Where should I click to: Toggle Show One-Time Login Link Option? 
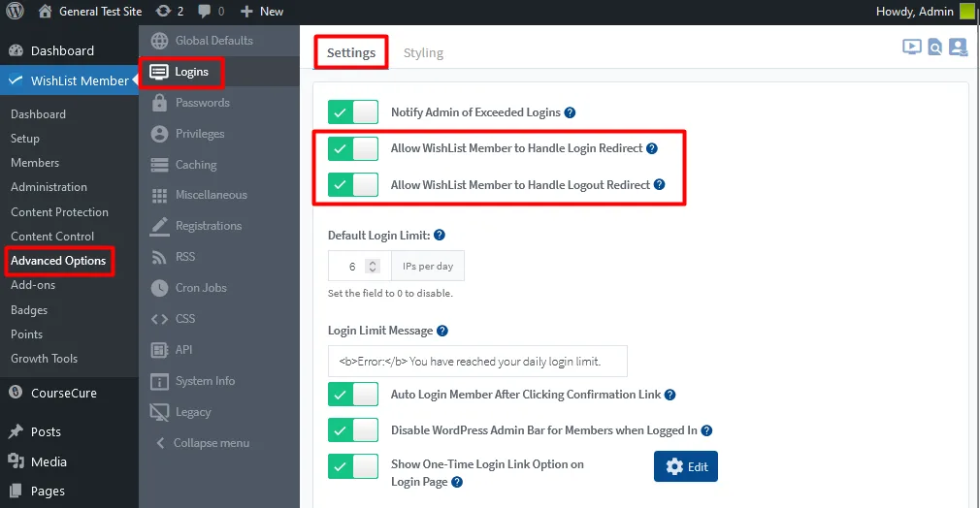[x=353, y=466]
